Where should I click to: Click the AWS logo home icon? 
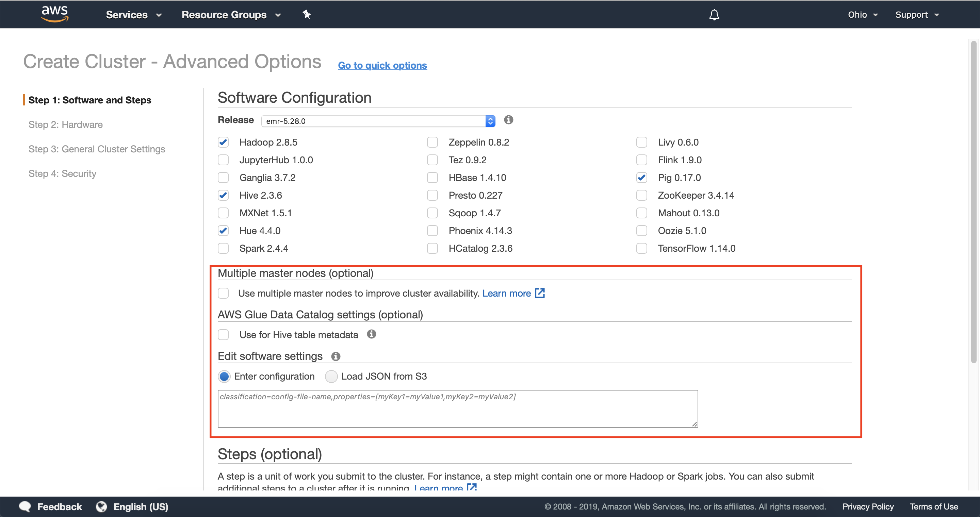(x=55, y=14)
